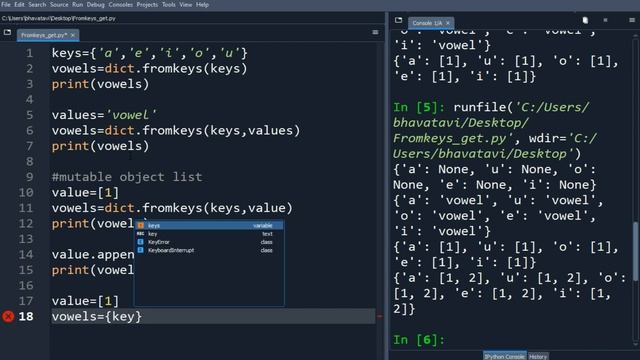
Task: Click the console stop square icon
Action: pos(605,20)
